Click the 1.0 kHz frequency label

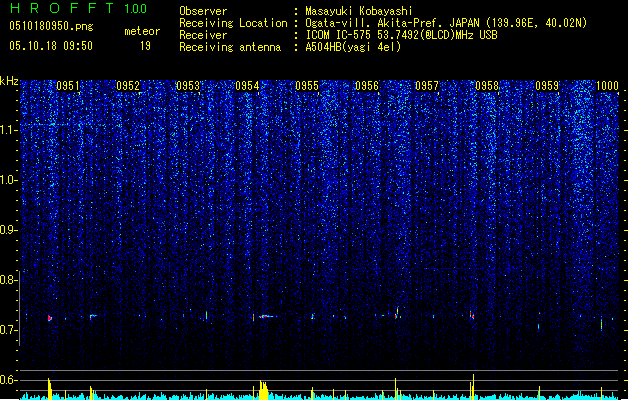(8, 180)
